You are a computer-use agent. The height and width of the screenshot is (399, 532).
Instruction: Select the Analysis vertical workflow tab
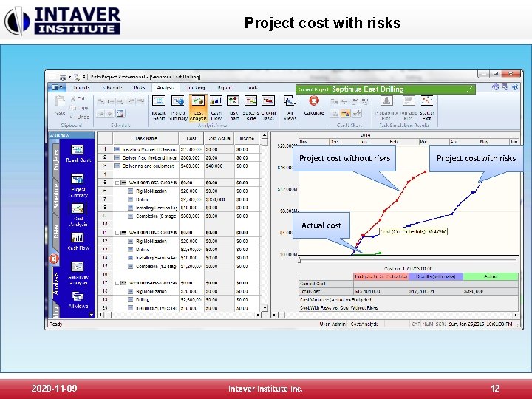coord(55,284)
